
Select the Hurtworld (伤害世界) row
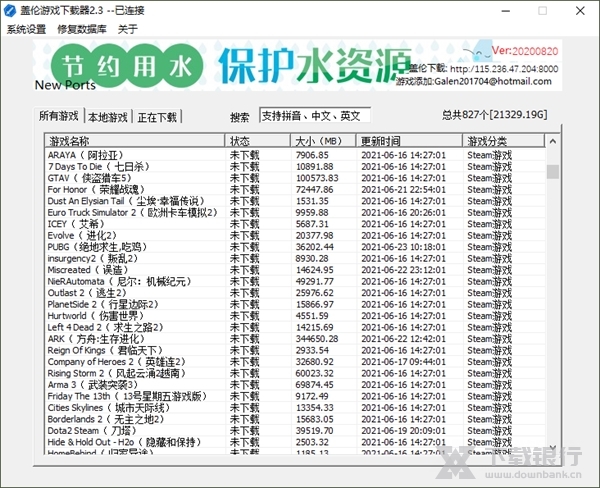295,316
